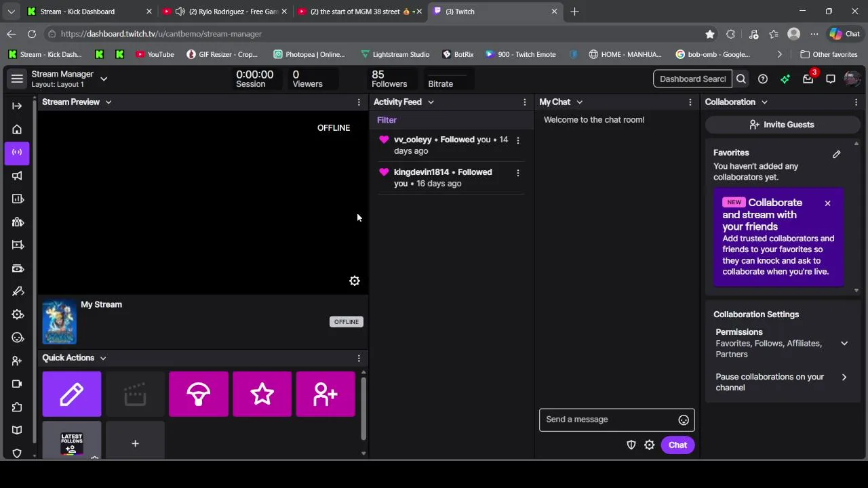Screen dimensions: 868x488
Task: Click the Edit Stream Info pencil quick action
Action: [72, 394]
